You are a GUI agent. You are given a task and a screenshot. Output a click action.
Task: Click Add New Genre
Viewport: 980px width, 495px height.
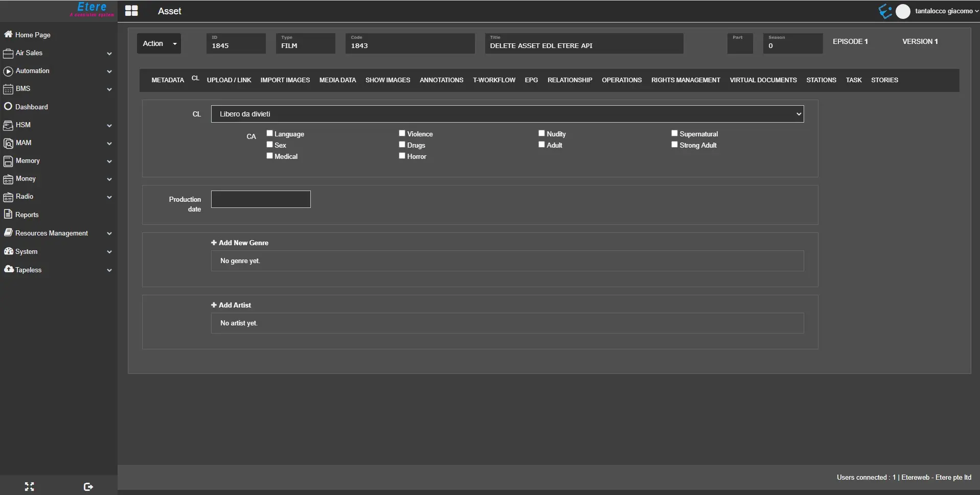coord(240,243)
